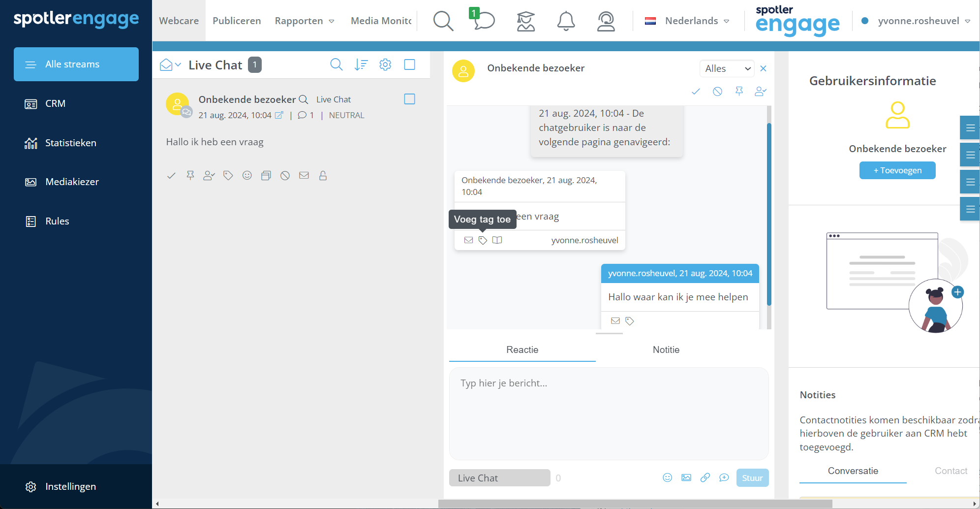Open the Nederlands language dropdown

pos(687,21)
